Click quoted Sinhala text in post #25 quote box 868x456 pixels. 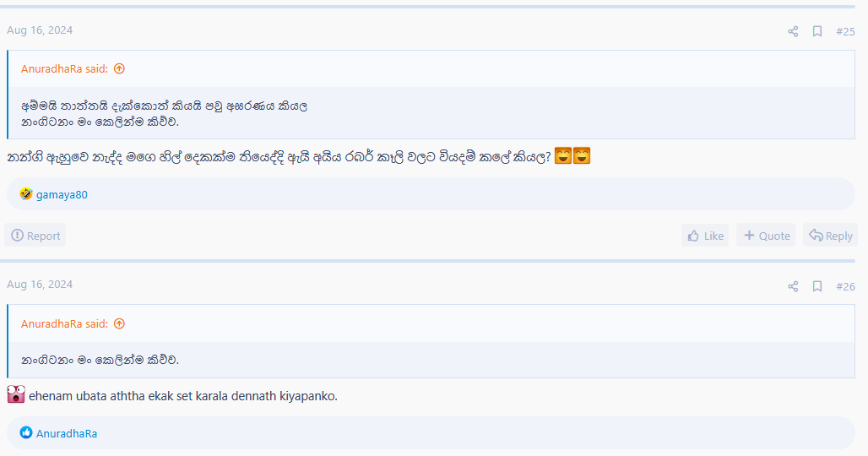[165, 113]
